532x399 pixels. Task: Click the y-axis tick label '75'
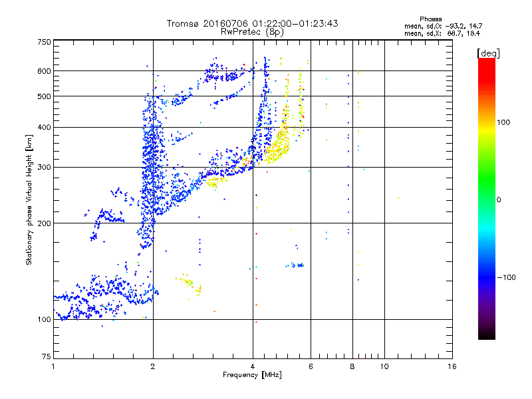coord(47,356)
